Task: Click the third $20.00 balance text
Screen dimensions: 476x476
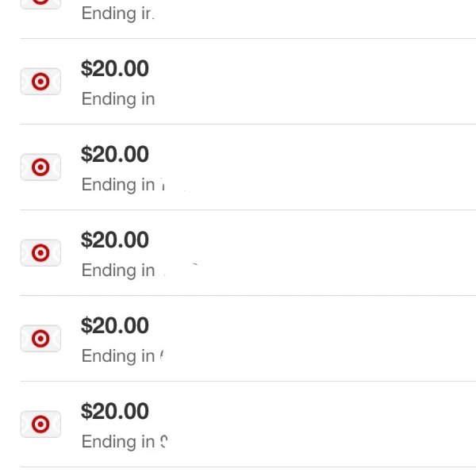Action: pyautogui.click(x=115, y=240)
